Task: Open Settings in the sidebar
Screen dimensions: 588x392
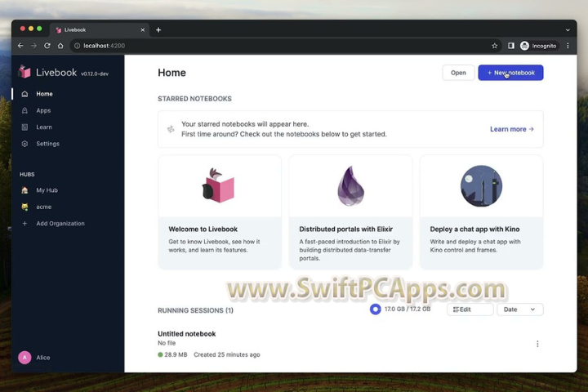Action: pyautogui.click(x=47, y=144)
